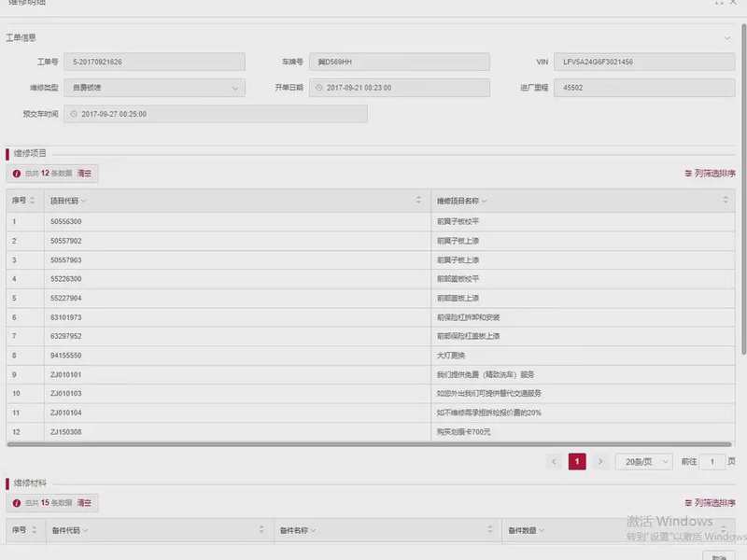This screenshot has height=560, width=747.
Task: Click resize handle on 项目代码 column
Action: (x=418, y=201)
